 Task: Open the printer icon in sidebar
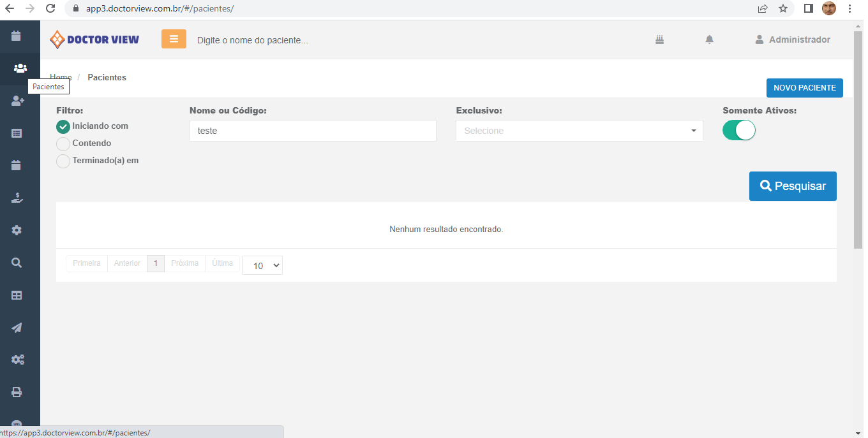coord(17,392)
